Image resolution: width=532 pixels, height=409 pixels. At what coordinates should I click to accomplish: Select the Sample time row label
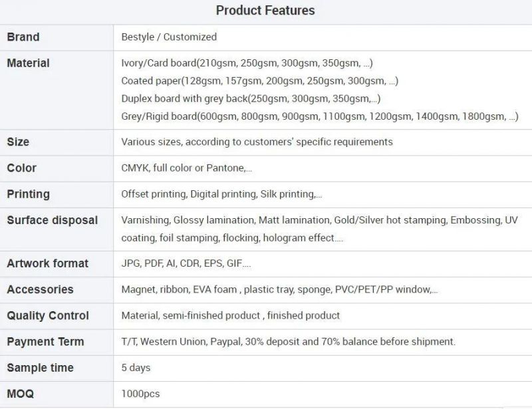tap(40, 368)
